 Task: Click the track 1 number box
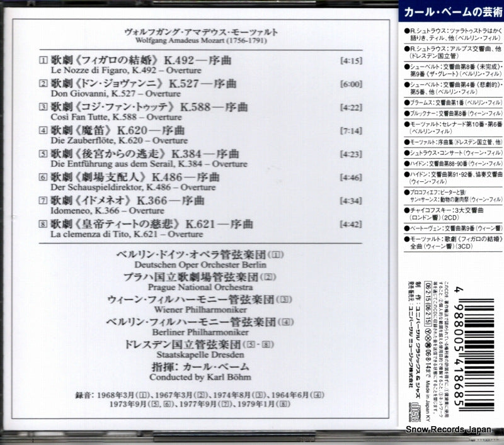42,62
